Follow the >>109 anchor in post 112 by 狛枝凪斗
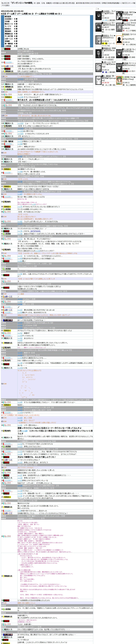This screenshot has width=136, height=644. tap(20, 97)
